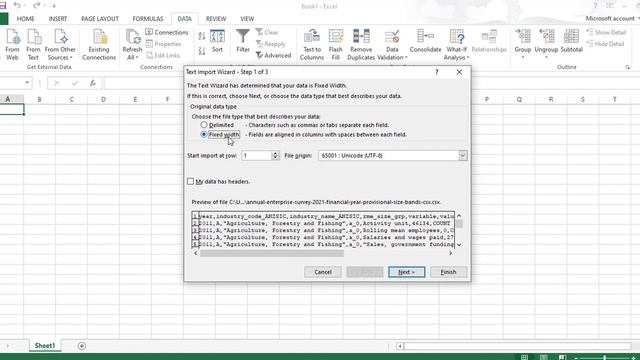
Task: Click Remove Duplicates icon
Action: pos(361,45)
